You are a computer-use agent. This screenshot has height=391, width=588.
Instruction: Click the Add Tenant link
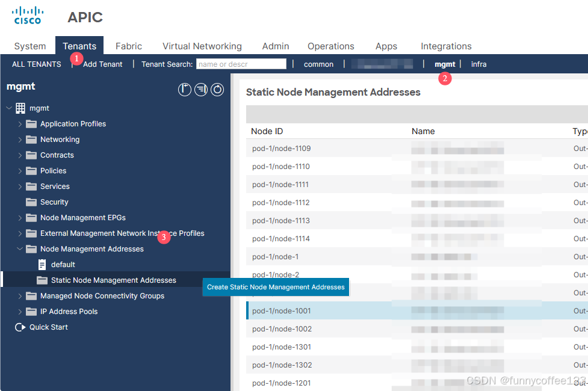click(x=103, y=64)
